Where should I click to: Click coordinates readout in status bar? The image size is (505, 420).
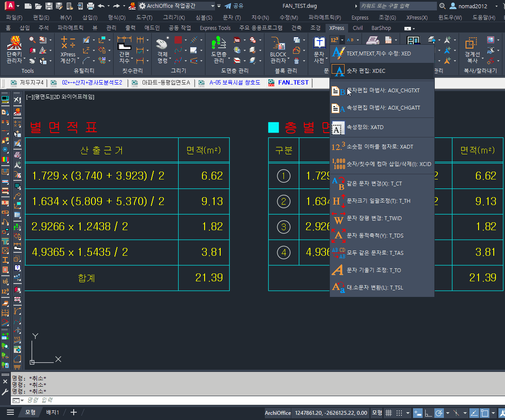point(331,413)
